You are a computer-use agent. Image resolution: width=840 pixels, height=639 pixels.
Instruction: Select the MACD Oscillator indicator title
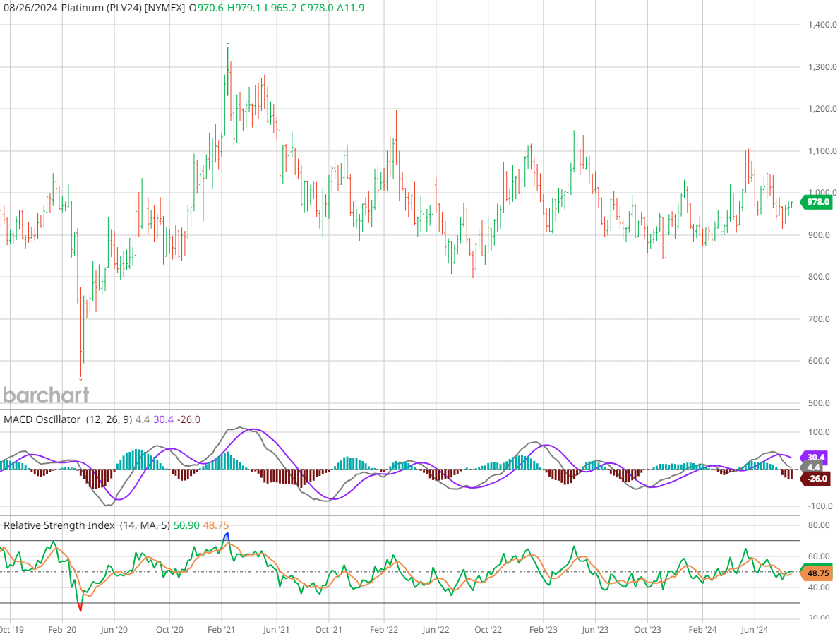tap(42, 419)
